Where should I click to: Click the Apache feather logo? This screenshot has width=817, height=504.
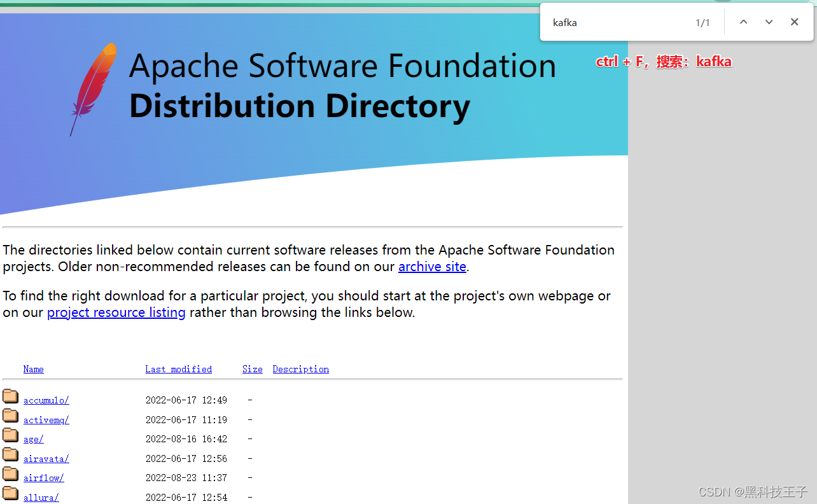[94, 89]
